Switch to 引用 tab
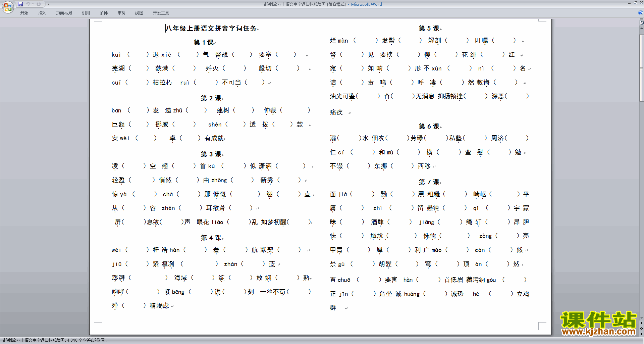Screen dimensions: 644x344 click(x=86, y=13)
